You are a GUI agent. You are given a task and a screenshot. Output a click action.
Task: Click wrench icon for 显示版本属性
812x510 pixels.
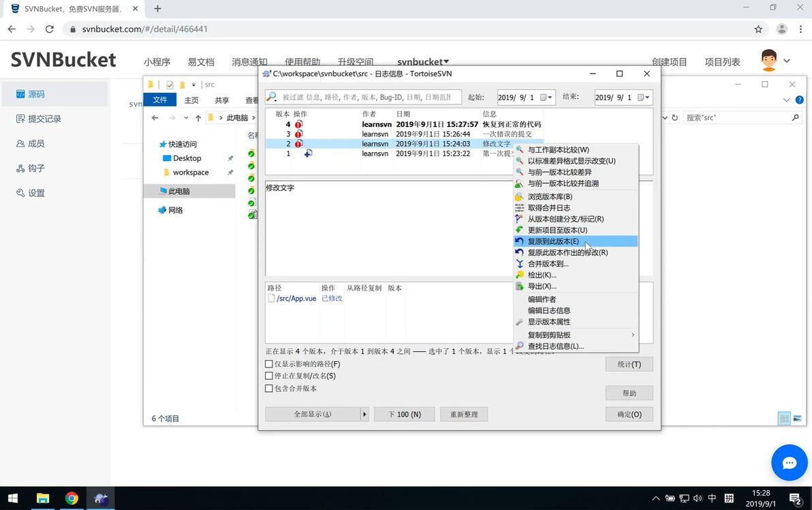(519, 322)
